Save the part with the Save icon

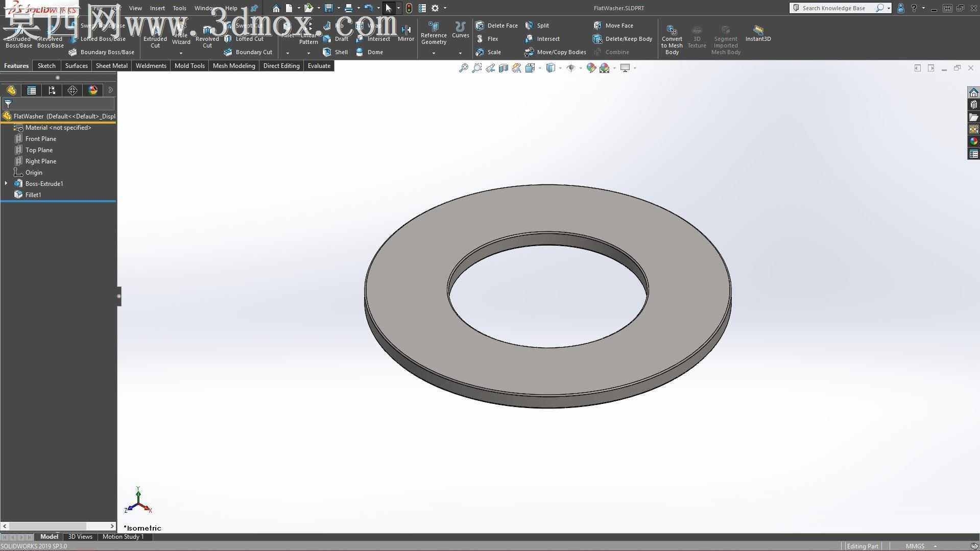(x=329, y=8)
